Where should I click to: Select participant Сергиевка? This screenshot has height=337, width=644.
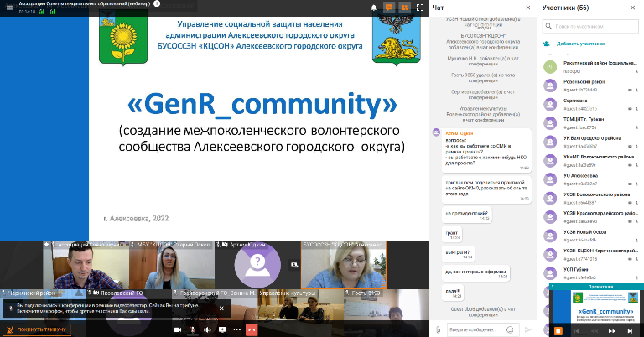pyautogui.click(x=590, y=105)
